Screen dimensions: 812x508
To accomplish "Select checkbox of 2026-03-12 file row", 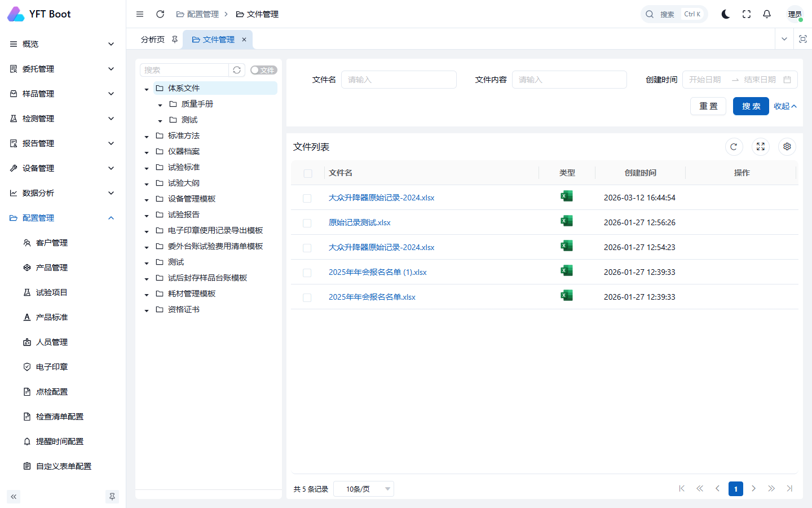I will pyautogui.click(x=307, y=198).
